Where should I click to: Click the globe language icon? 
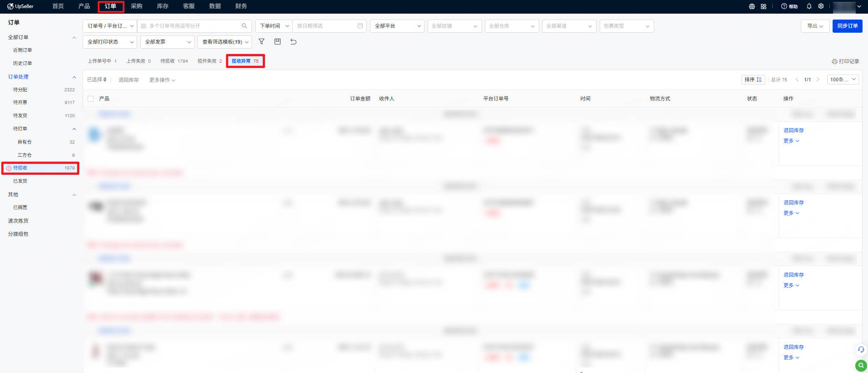click(752, 6)
